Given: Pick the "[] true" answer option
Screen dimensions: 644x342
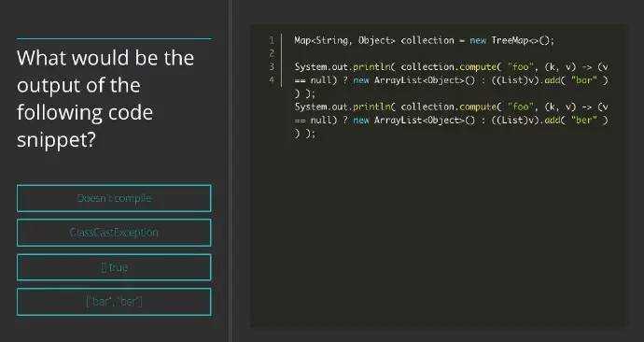Looking at the screenshot, I should pos(114,267).
